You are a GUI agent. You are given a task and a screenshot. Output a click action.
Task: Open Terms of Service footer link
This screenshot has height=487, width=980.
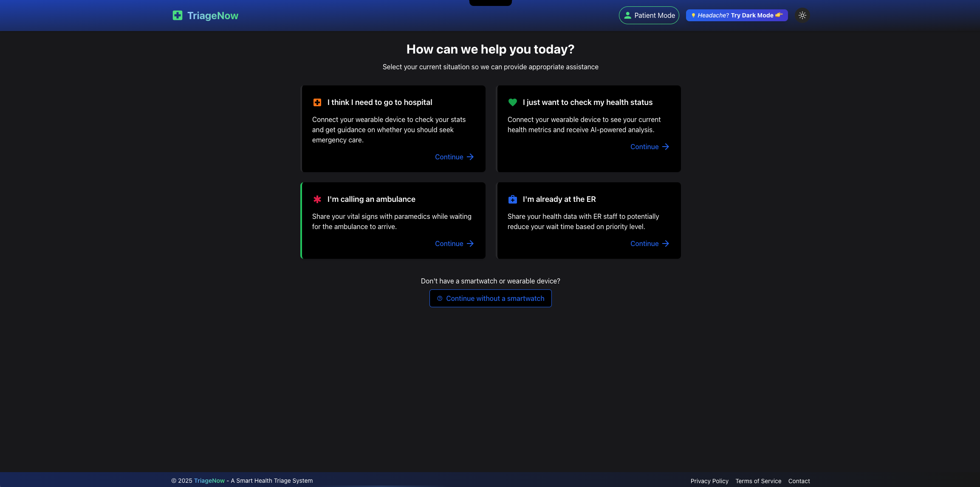click(758, 481)
